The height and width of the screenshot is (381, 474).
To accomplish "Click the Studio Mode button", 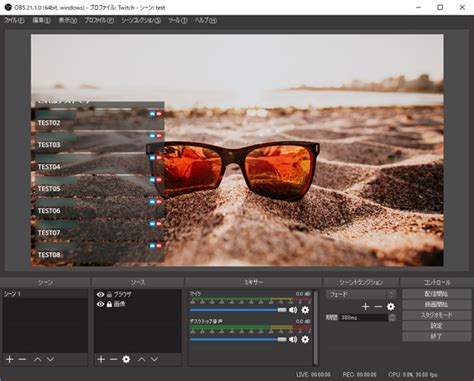I will 436,315.
